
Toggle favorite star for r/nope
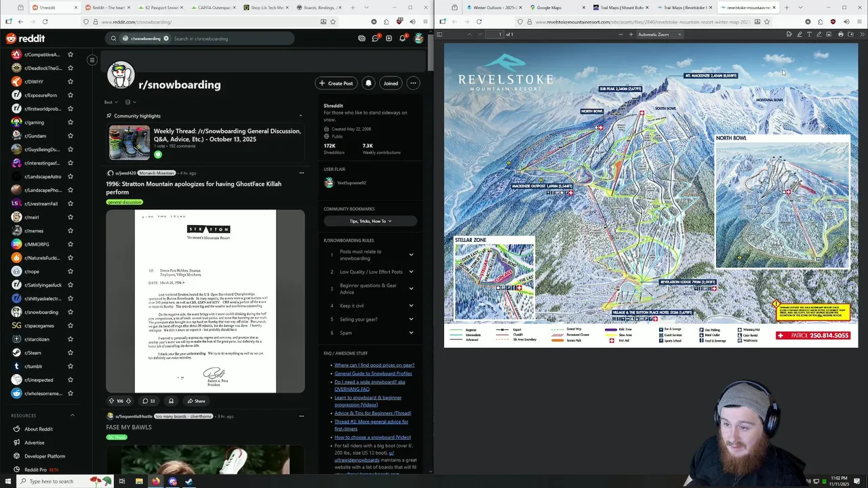click(x=70, y=271)
